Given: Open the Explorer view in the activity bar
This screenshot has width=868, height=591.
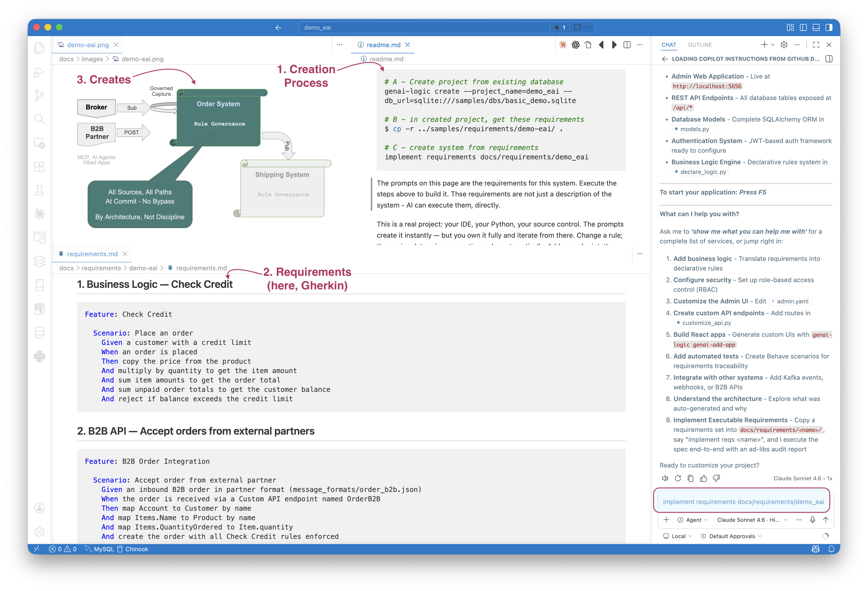Looking at the screenshot, I should [39, 48].
